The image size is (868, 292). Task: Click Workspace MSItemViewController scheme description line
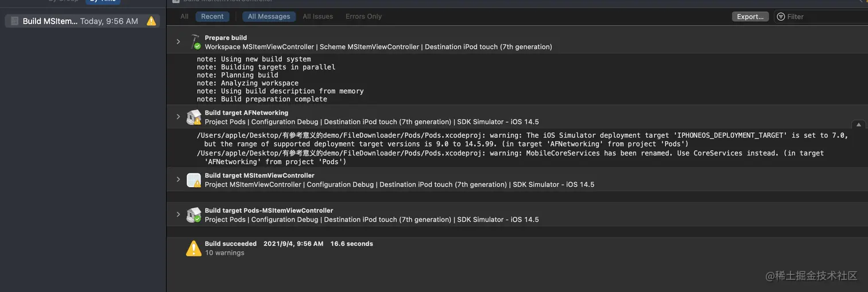coord(378,47)
